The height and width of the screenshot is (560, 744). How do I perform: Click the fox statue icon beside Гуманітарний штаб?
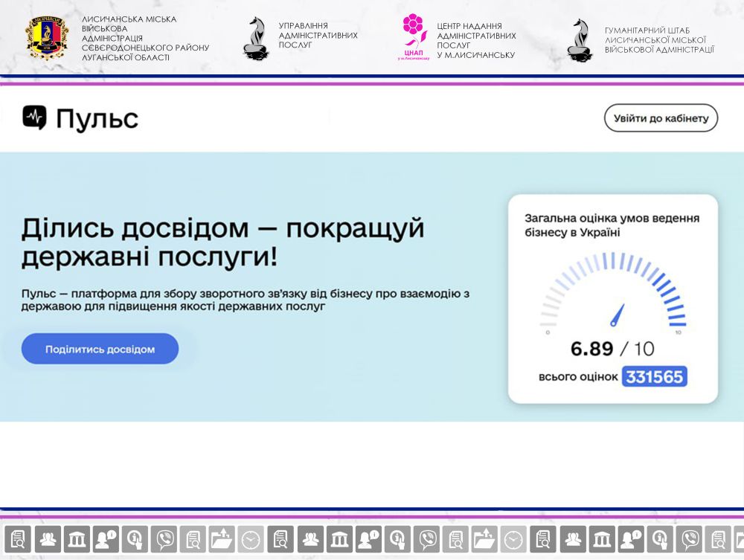tap(580, 39)
